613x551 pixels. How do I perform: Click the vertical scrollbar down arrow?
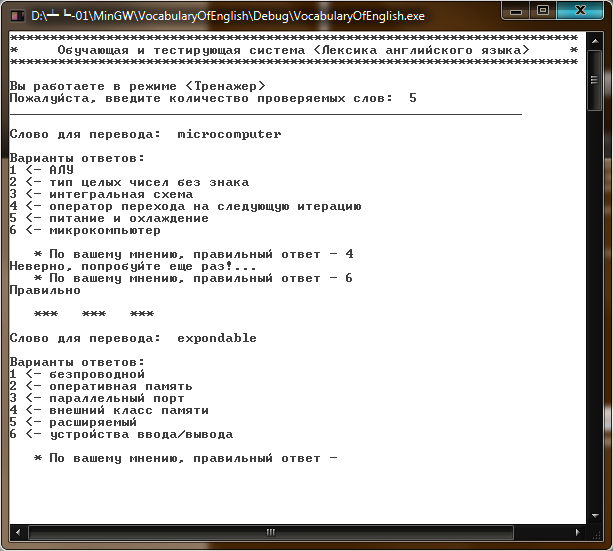click(x=595, y=515)
